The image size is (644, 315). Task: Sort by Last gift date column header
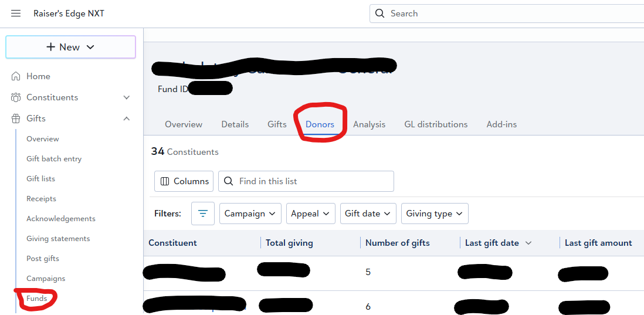click(492, 243)
